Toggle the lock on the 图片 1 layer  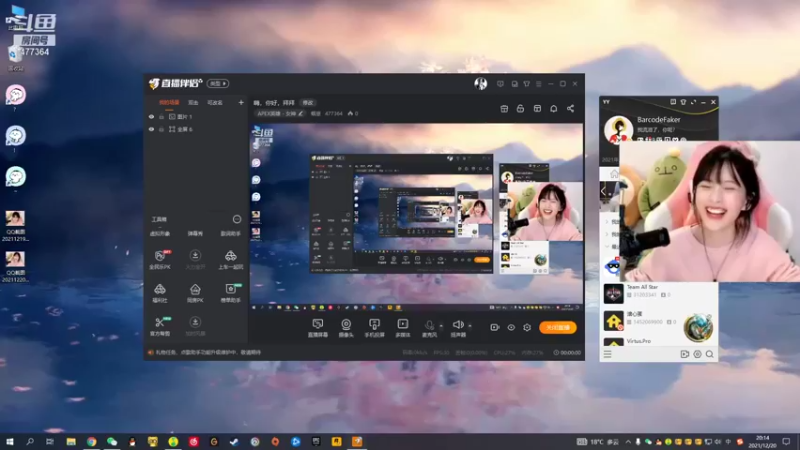pos(161,117)
